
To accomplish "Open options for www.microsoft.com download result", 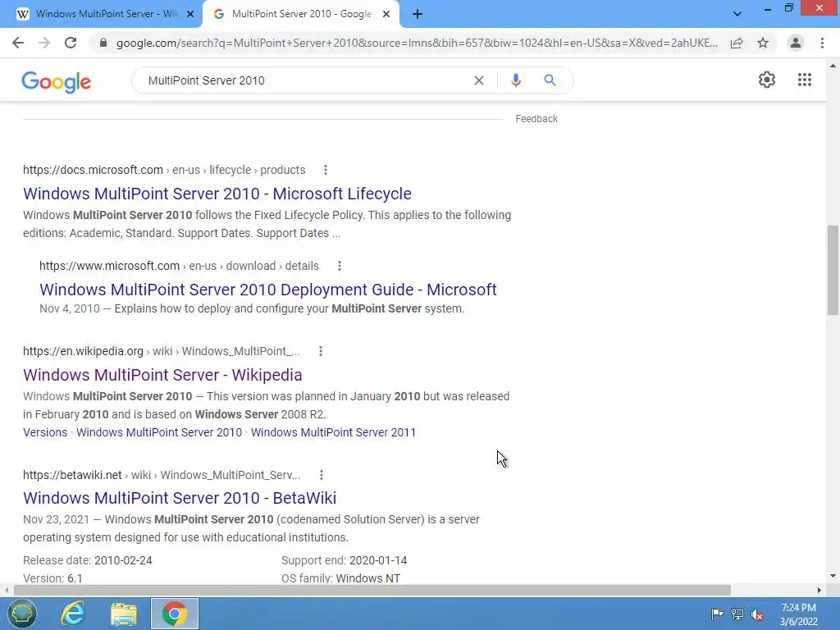I will click(339, 266).
